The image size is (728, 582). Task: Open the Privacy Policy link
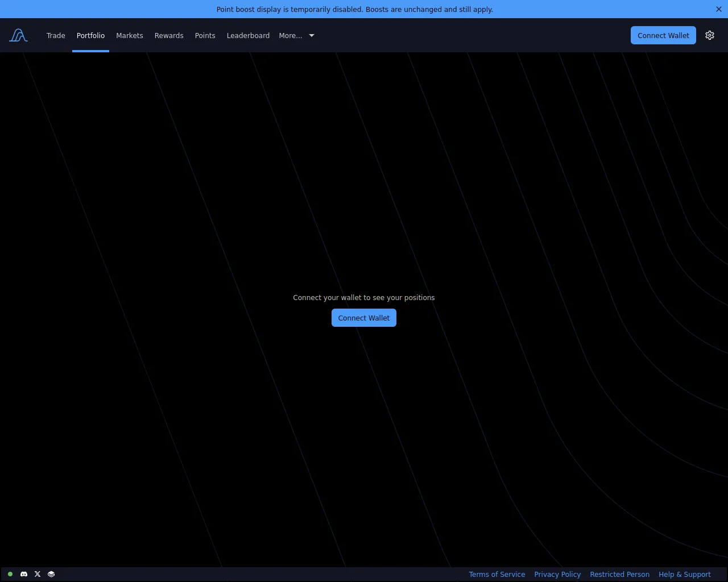557,574
